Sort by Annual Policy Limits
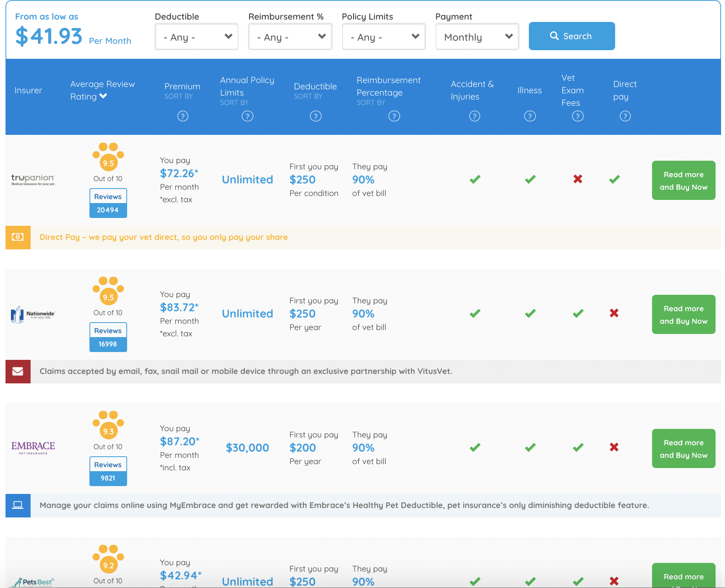 pyautogui.click(x=234, y=103)
